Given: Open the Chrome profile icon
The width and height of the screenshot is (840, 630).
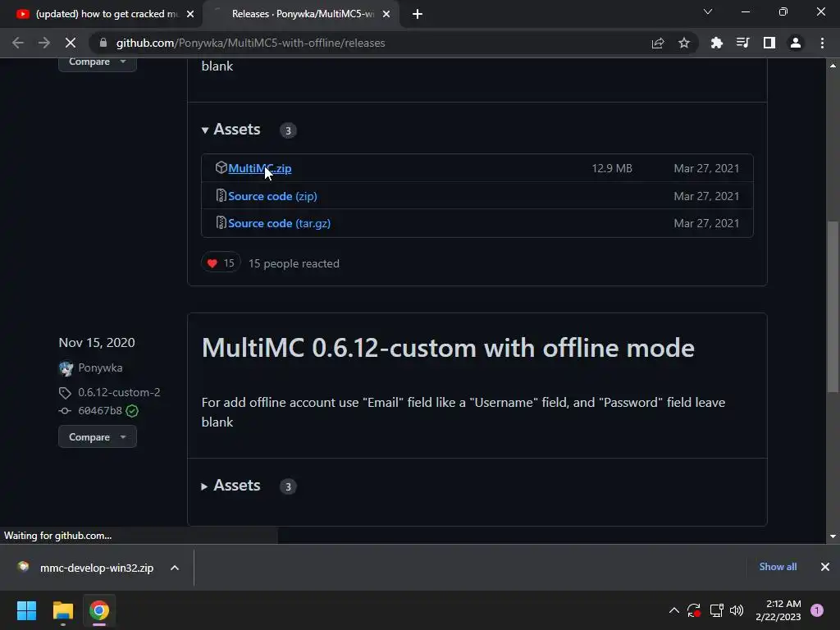Looking at the screenshot, I should coord(796,43).
